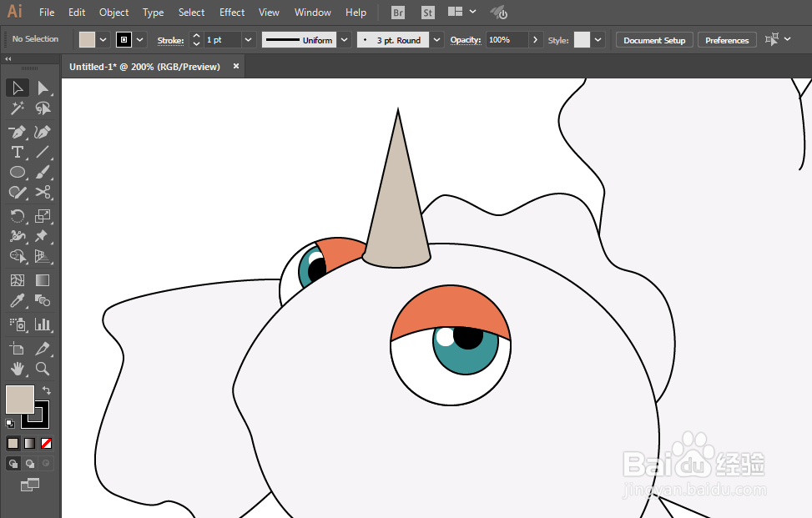Open the 3 pt. Round brush dropdown

point(437,40)
